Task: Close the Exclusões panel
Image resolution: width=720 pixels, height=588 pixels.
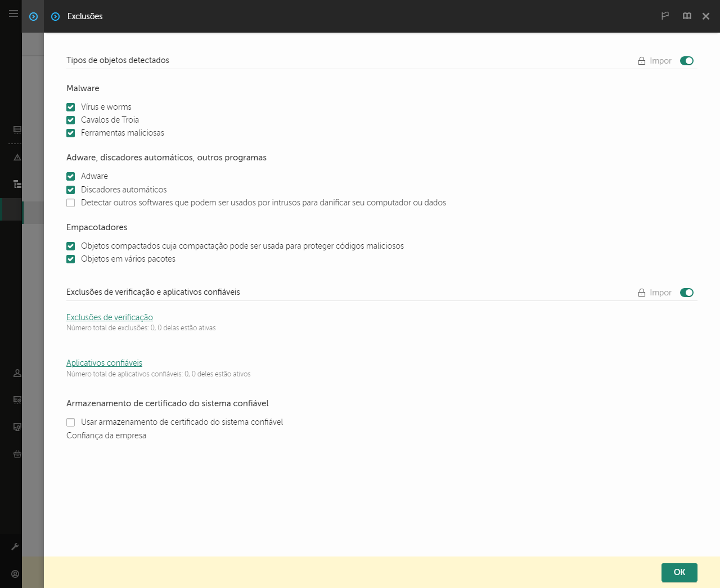Action: [x=706, y=16]
